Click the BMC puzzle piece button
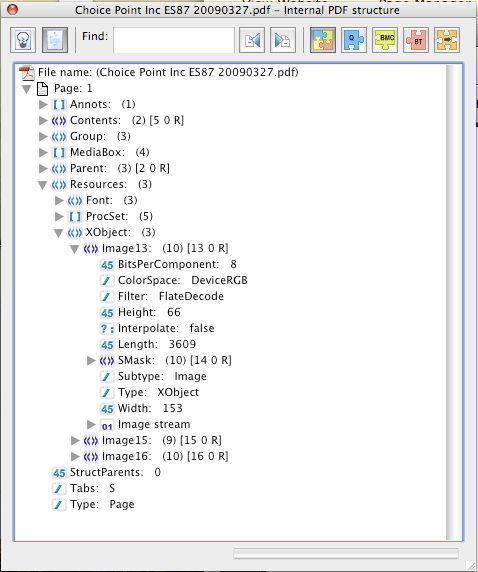478x572 pixels. click(x=385, y=39)
